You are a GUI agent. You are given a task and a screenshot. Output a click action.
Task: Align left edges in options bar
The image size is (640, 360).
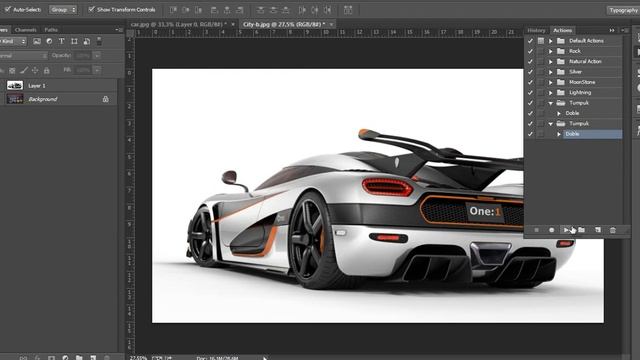click(214, 10)
